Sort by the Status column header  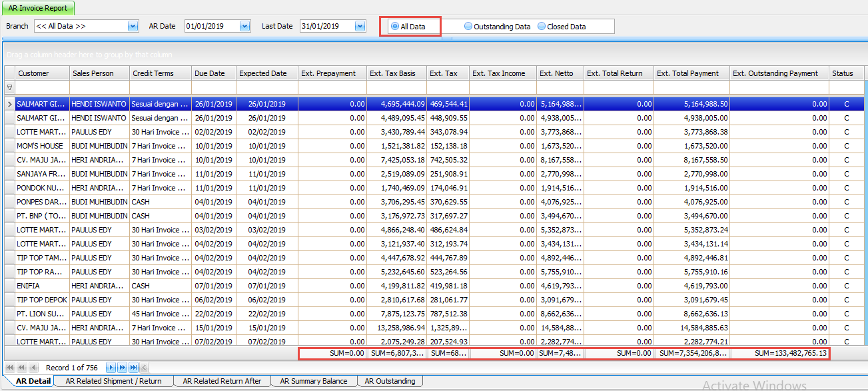click(x=847, y=73)
